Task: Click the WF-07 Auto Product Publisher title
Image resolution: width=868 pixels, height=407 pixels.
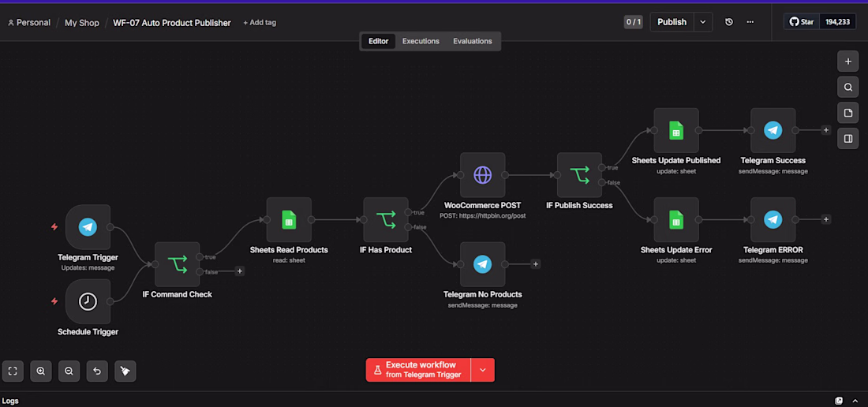Action: (x=172, y=23)
